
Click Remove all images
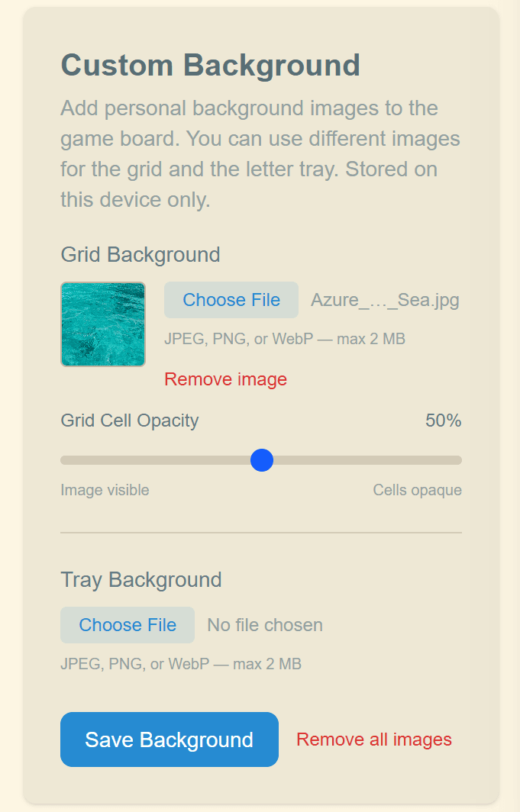373,739
